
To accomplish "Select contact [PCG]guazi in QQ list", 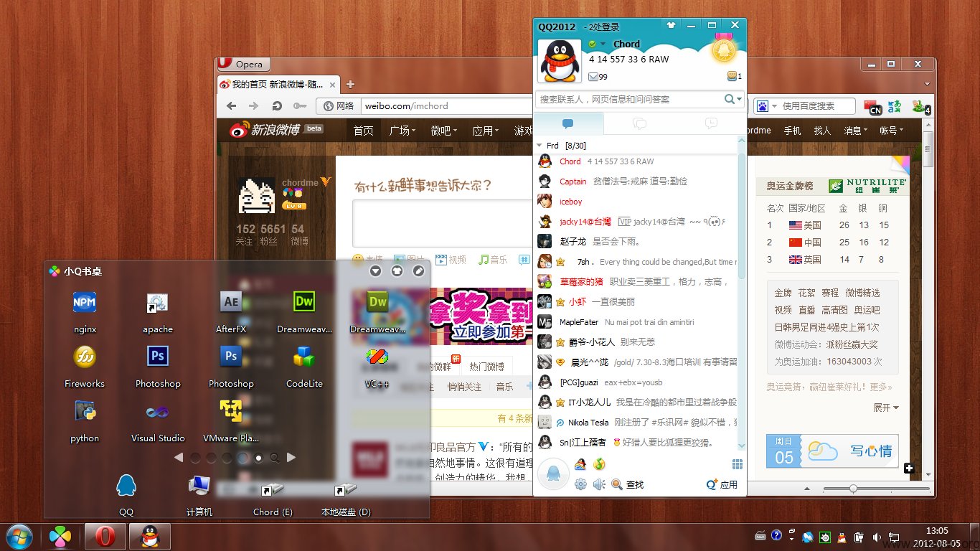I will pyautogui.click(x=636, y=382).
